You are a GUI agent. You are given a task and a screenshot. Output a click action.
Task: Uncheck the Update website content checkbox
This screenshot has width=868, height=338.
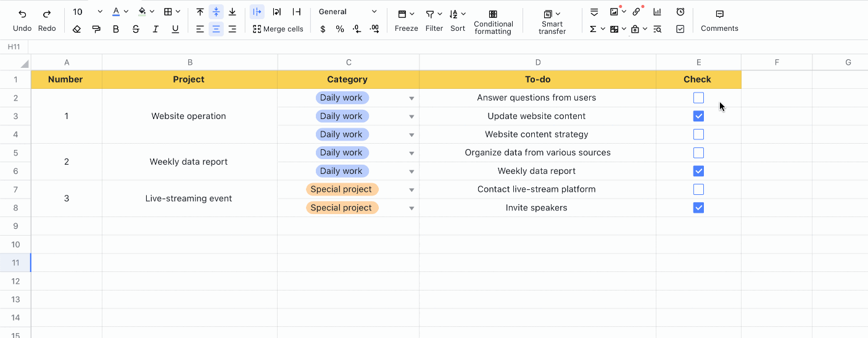(x=698, y=116)
